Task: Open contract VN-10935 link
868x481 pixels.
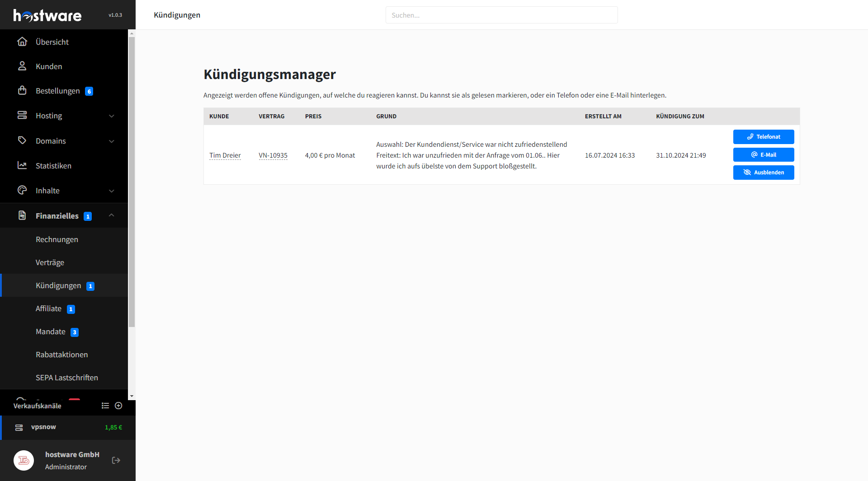Action: (273, 155)
